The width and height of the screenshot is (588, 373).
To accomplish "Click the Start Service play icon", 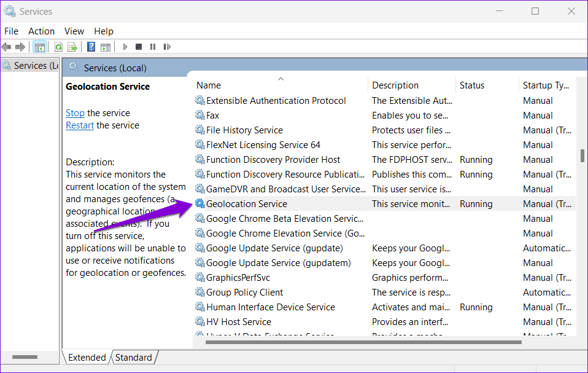I will (125, 47).
